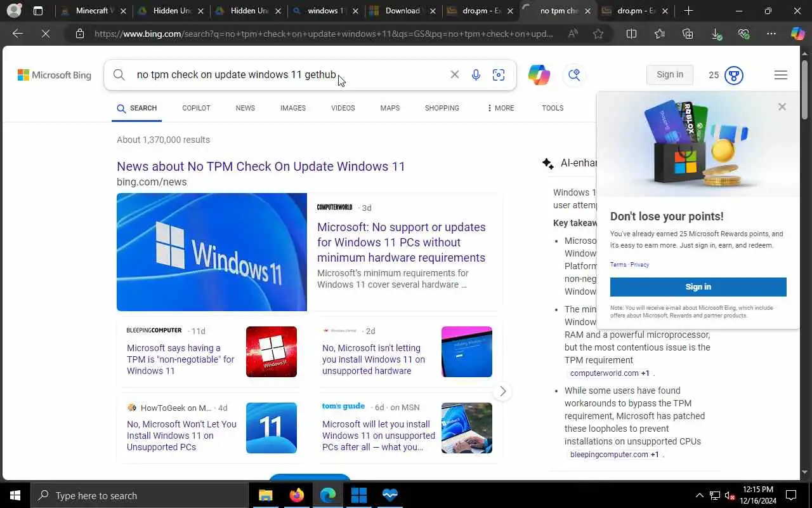
Task: Open a new browser tab
Action: (x=688, y=11)
